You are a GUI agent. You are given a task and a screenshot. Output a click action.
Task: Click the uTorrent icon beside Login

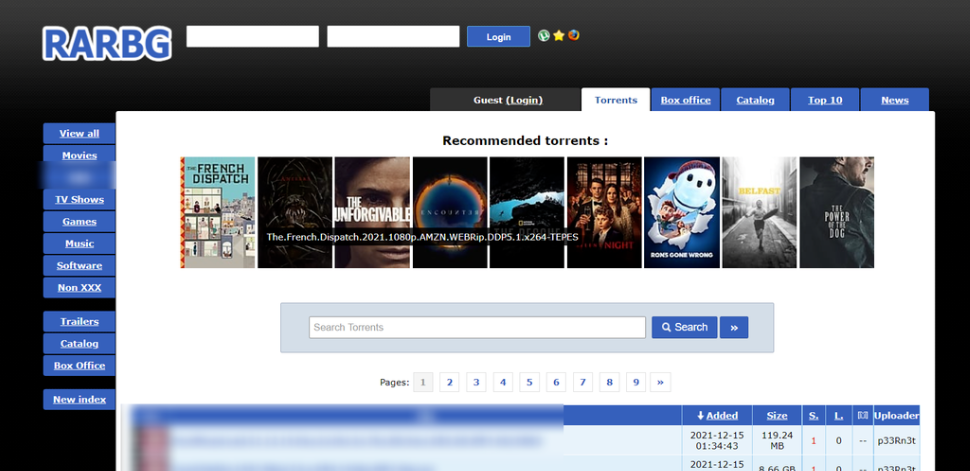pyautogui.click(x=544, y=35)
